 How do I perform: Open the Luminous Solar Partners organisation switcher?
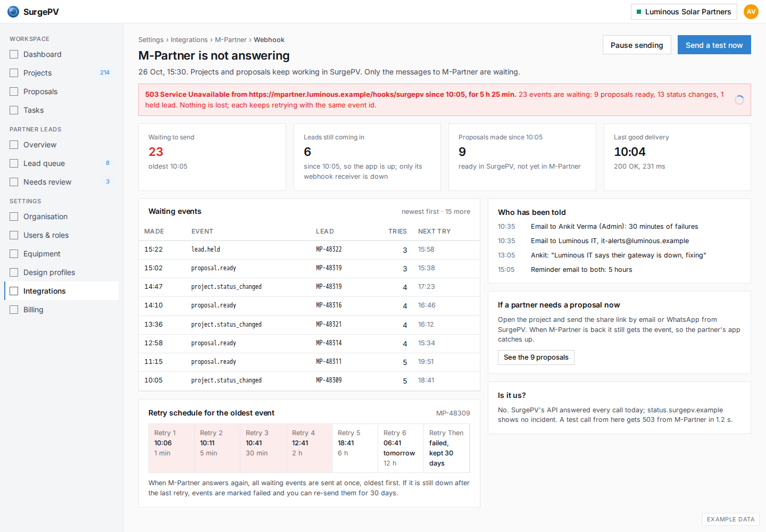pyautogui.click(x=684, y=12)
